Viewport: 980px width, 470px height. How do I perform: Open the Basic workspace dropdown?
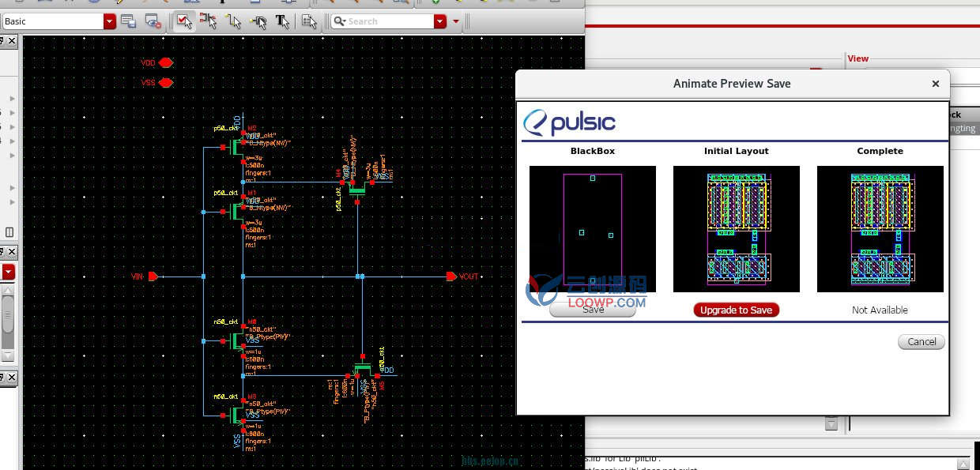(x=110, y=21)
